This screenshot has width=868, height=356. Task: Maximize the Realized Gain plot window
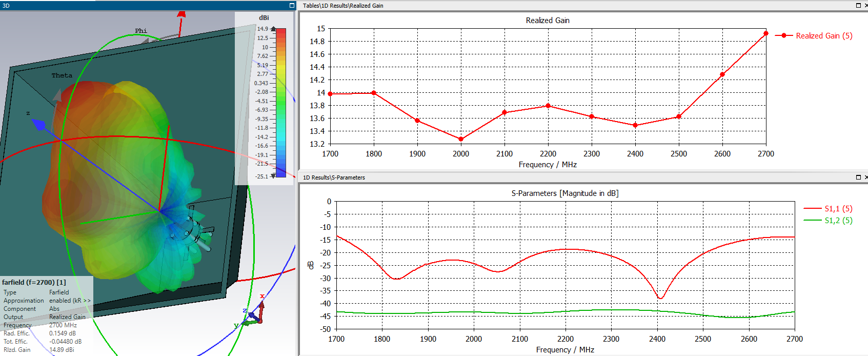click(858, 5)
